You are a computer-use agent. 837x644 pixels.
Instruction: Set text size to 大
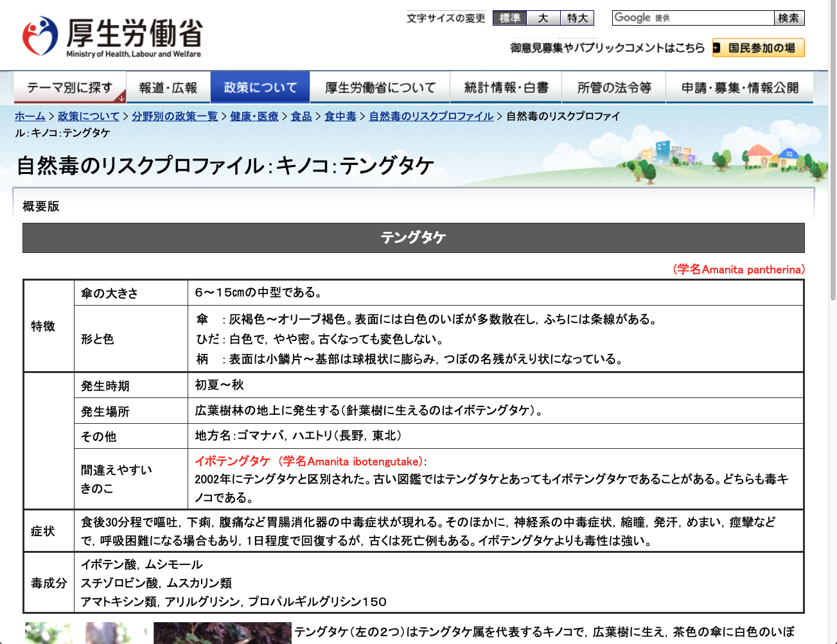click(x=543, y=18)
